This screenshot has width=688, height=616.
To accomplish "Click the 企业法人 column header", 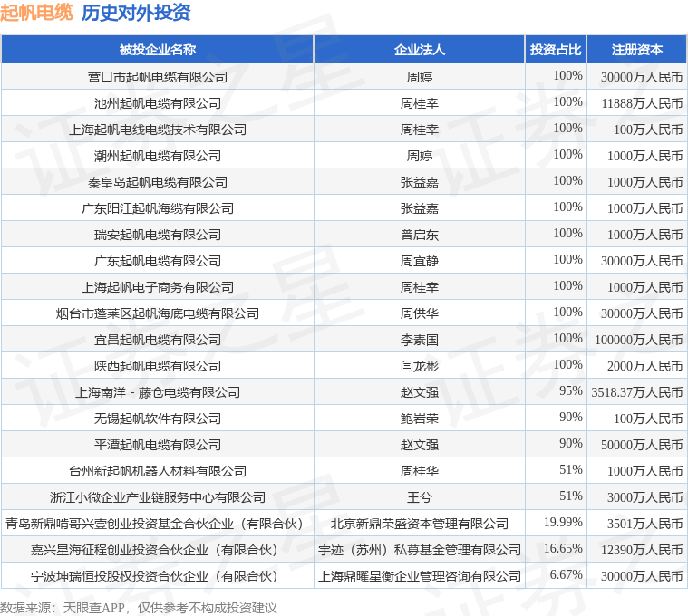I will 420,50.
